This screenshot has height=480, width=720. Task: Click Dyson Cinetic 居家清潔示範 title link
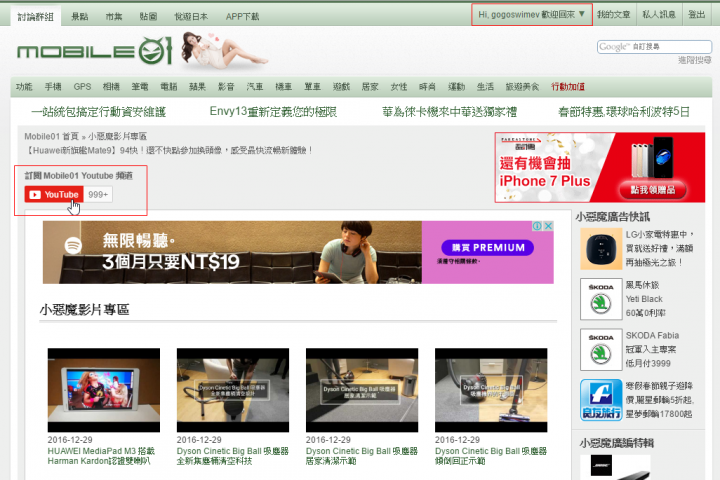(361, 456)
